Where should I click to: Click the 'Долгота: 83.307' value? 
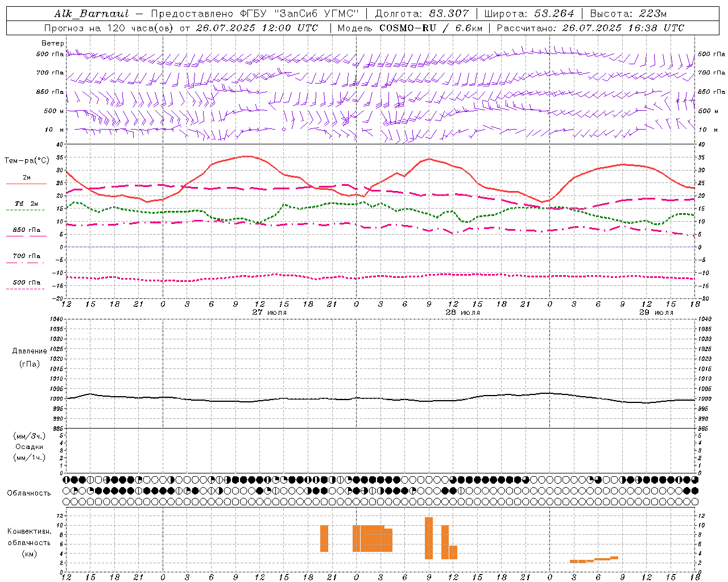coord(422,14)
